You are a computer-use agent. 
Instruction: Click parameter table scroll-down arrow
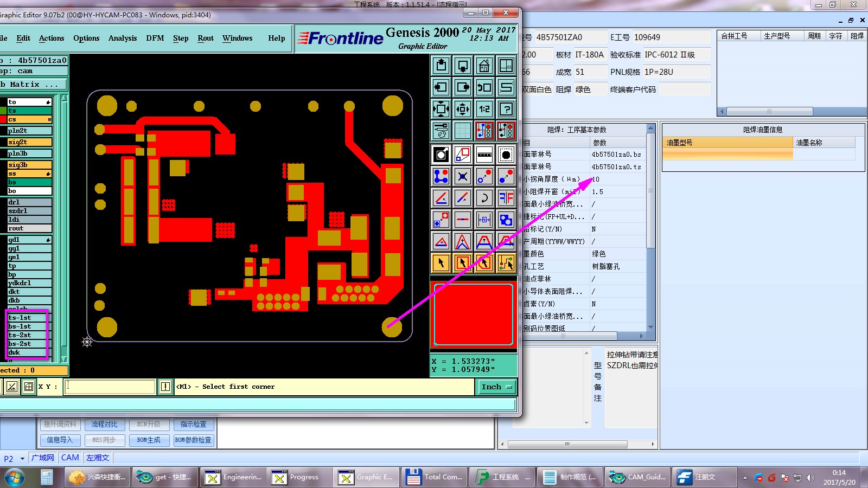[650, 327]
